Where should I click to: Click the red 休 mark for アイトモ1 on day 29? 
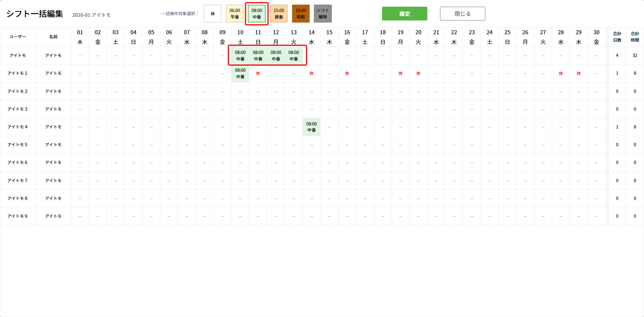[x=578, y=73]
